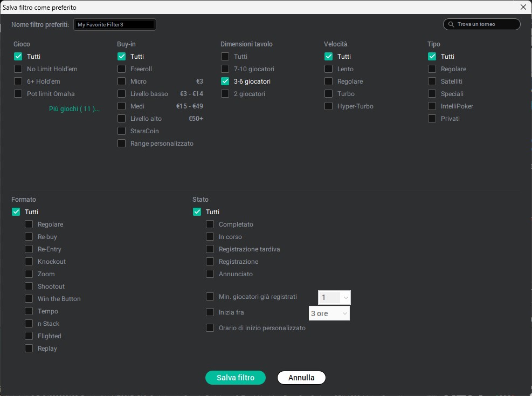Click the Salva filtro button

pyautogui.click(x=236, y=378)
